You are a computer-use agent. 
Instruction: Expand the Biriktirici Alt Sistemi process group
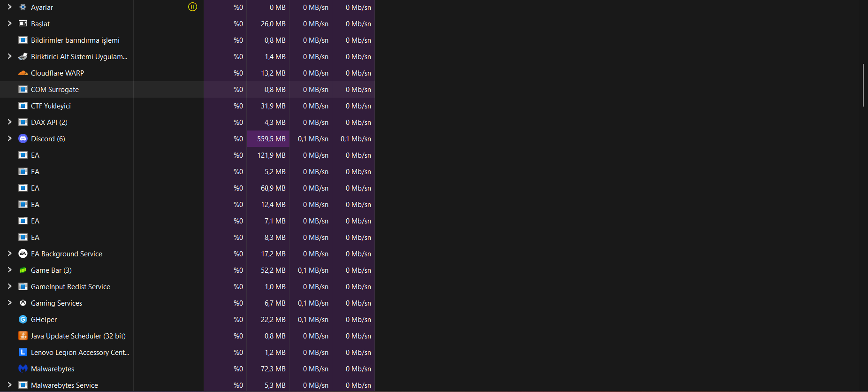click(x=9, y=56)
